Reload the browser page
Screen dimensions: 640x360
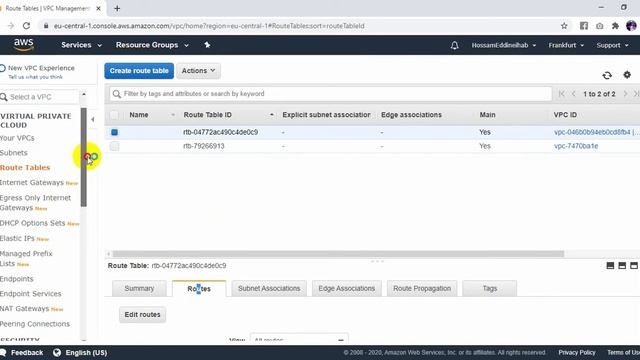click(27, 26)
